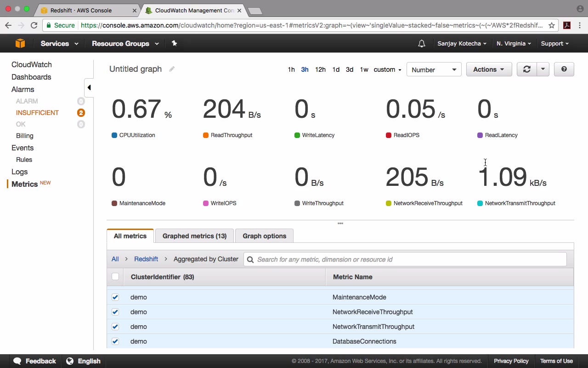Image resolution: width=588 pixels, height=368 pixels.
Task: Bookmark page with the star icon
Action: point(552,25)
